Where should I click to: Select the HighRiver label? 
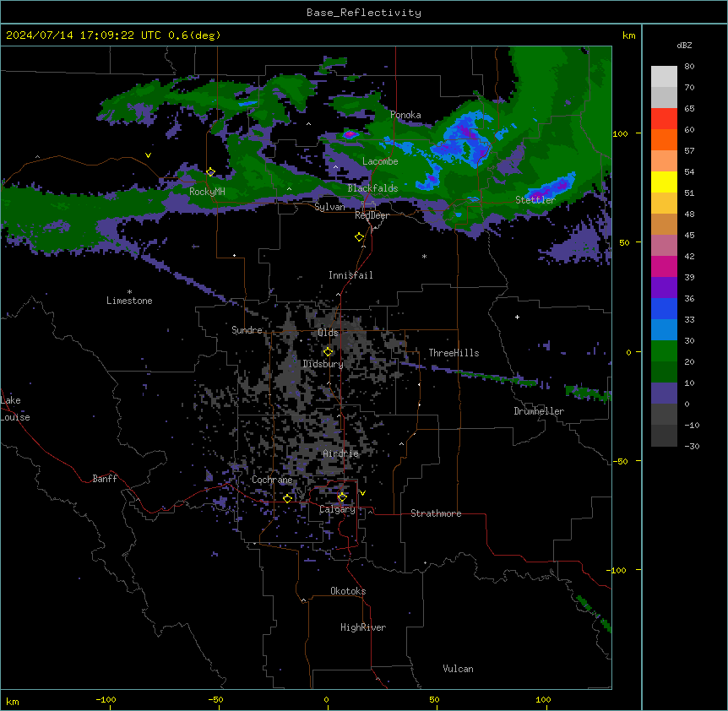tap(363, 627)
